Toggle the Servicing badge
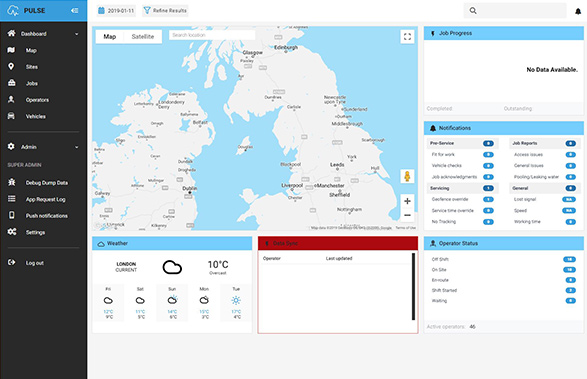Screen dimensions: 587x379 tap(488, 188)
